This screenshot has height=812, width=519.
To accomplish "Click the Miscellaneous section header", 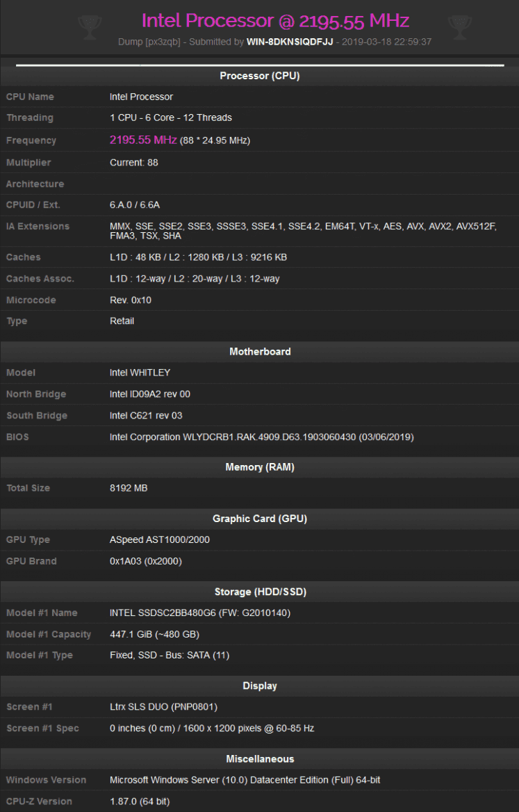I will click(x=260, y=758).
